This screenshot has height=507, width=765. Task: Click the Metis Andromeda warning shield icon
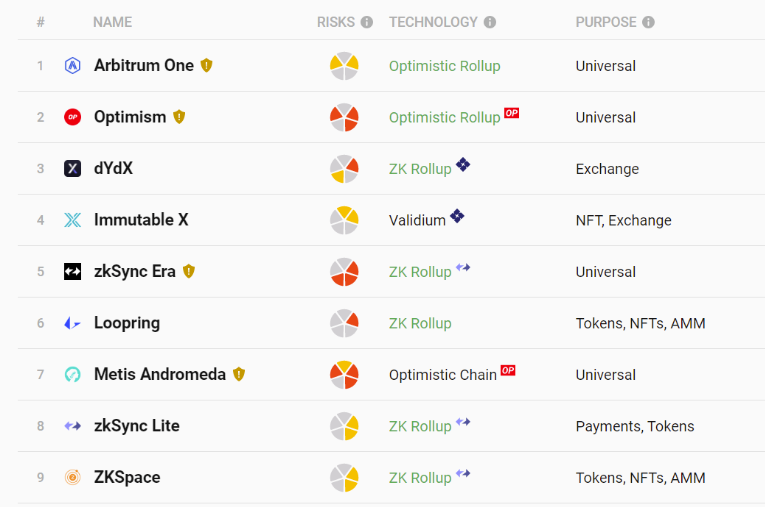click(239, 374)
